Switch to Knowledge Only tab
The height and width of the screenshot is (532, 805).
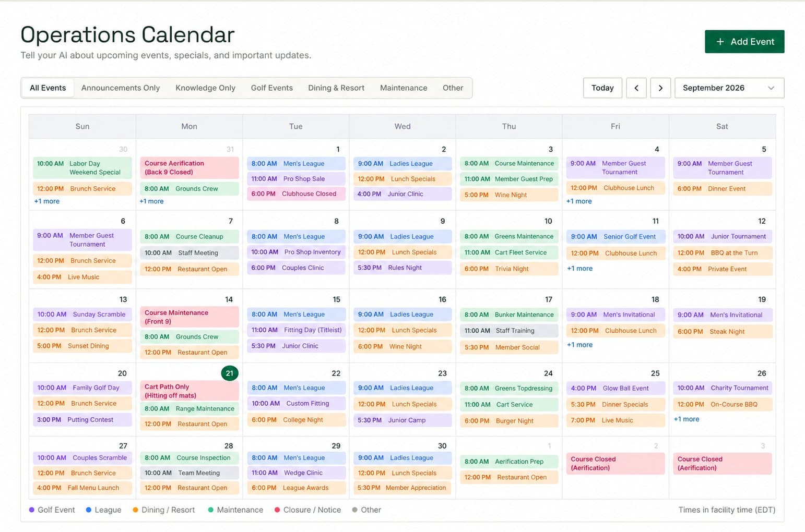pyautogui.click(x=205, y=88)
